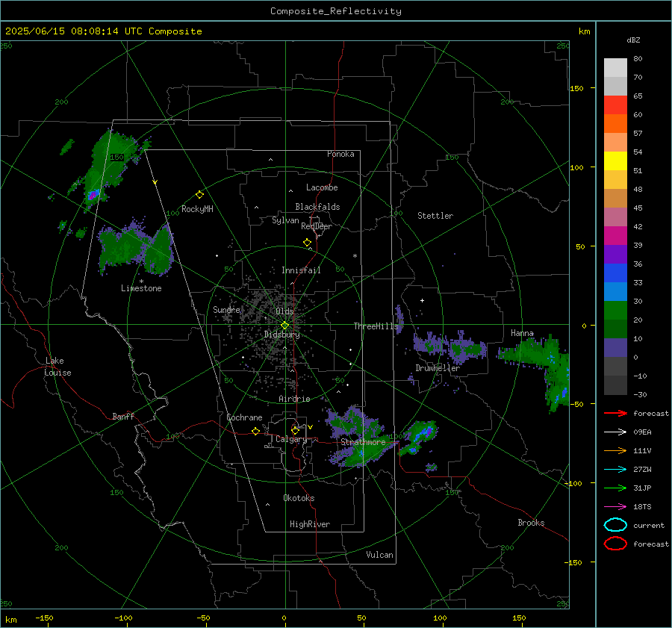This screenshot has width=672, height=628.
Task: Click the Olds city label
Action: pos(284,311)
